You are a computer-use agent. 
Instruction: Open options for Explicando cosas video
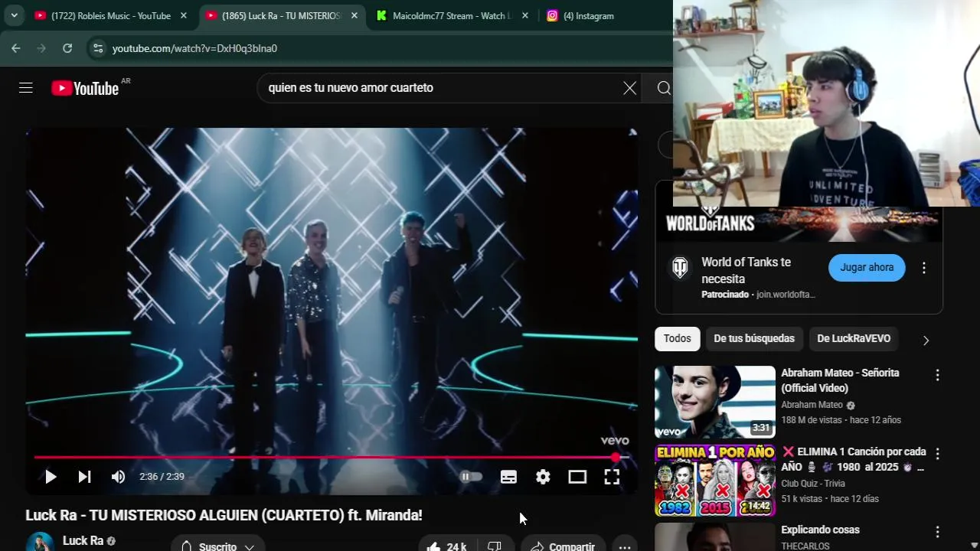coord(937,531)
